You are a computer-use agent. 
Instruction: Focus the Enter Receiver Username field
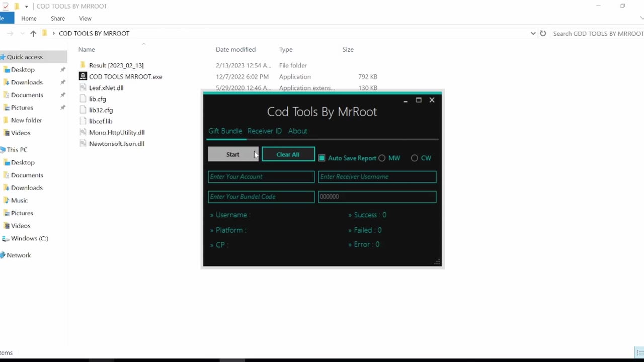377,176
